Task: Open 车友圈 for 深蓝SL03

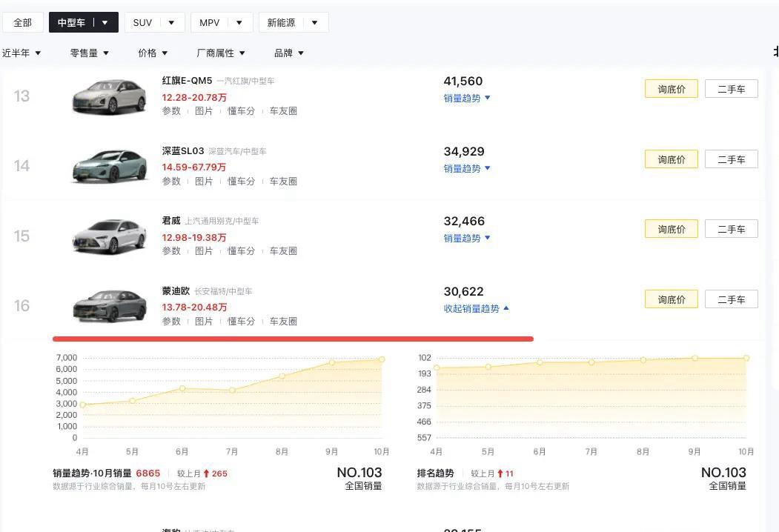Action: (x=283, y=182)
